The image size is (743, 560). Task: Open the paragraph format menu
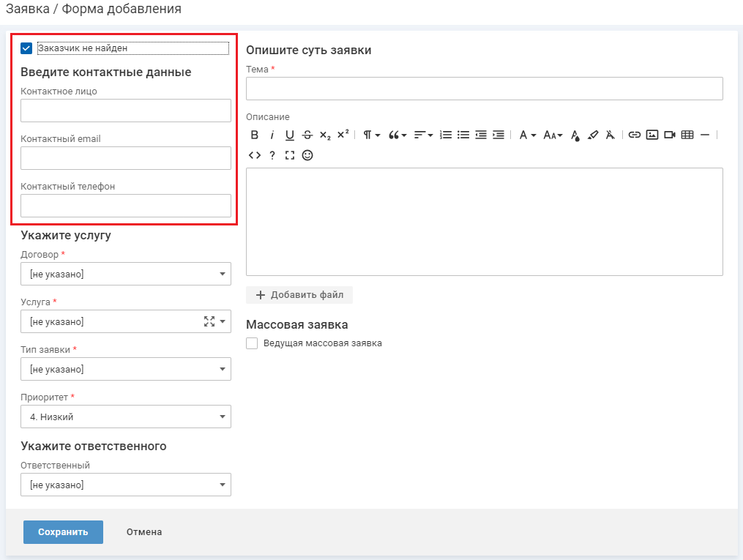[x=372, y=135]
